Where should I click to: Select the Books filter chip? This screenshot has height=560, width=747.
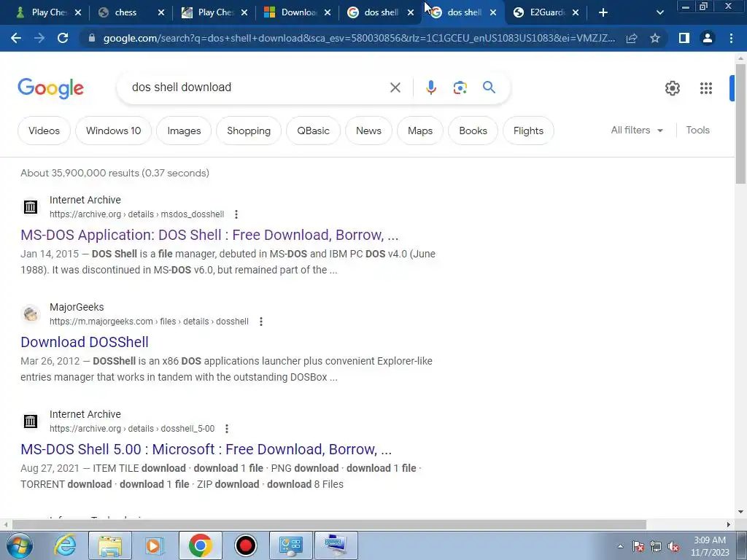tap(473, 131)
